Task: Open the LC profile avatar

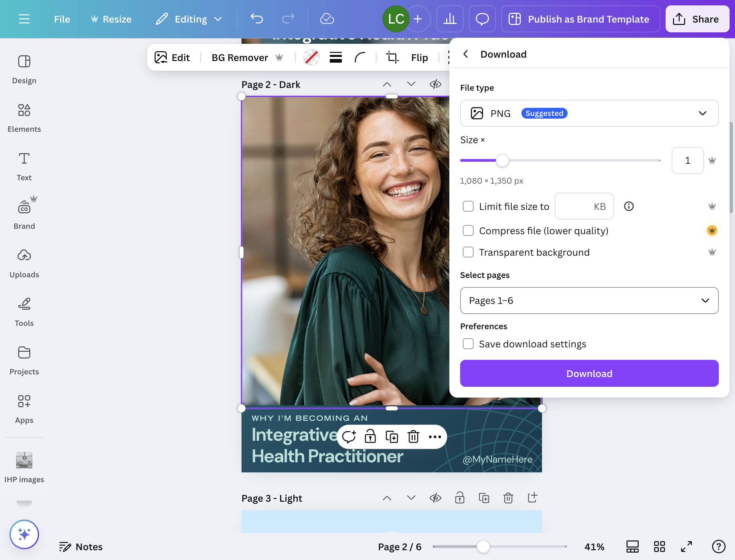Action: 396,19
